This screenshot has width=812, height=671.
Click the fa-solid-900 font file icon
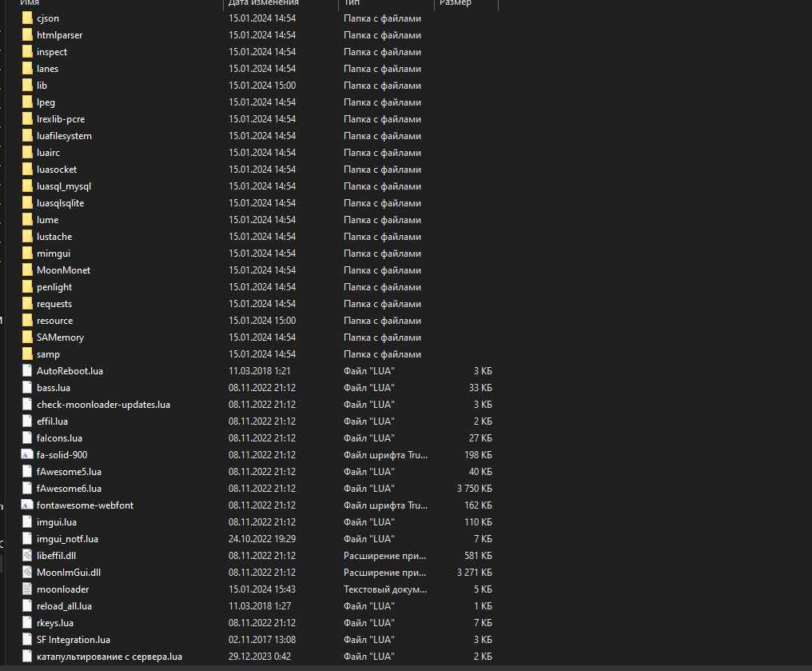pyautogui.click(x=28, y=455)
